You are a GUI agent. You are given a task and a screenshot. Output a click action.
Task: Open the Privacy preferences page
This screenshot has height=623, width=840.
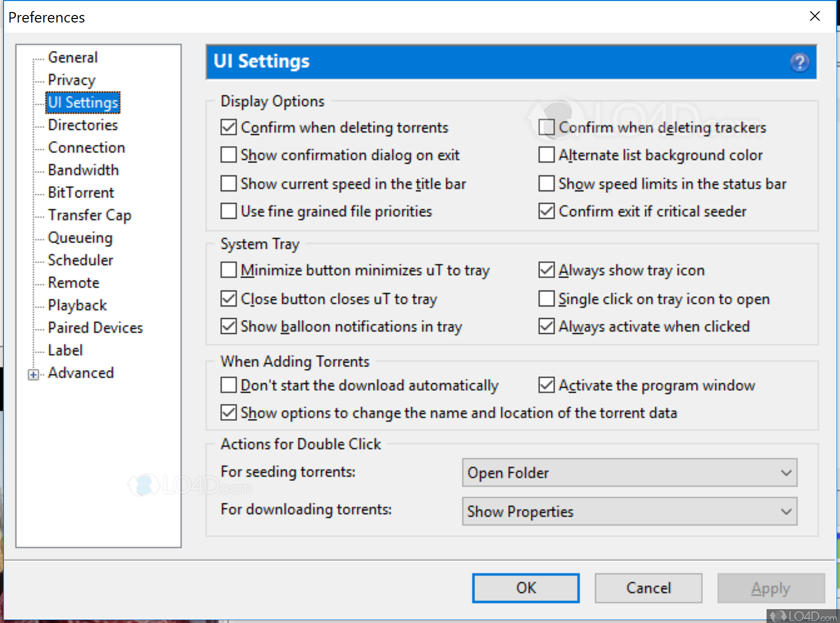[x=72, y=80]
